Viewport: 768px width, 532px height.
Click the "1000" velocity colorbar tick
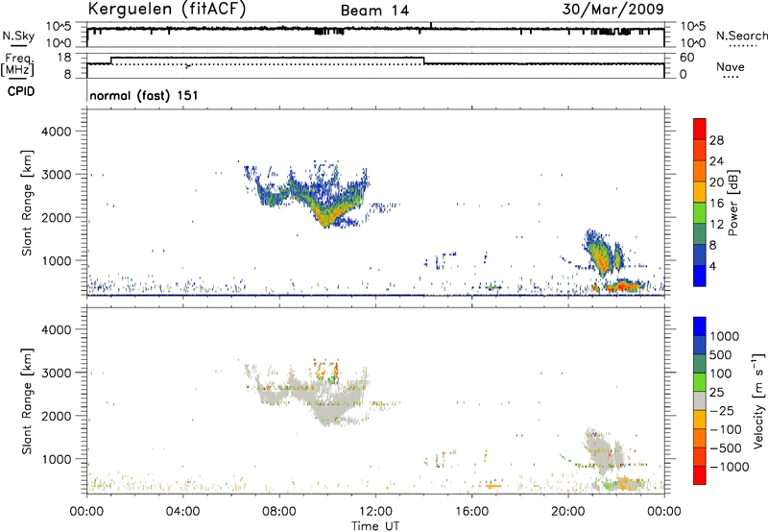(x=725, y=336)
